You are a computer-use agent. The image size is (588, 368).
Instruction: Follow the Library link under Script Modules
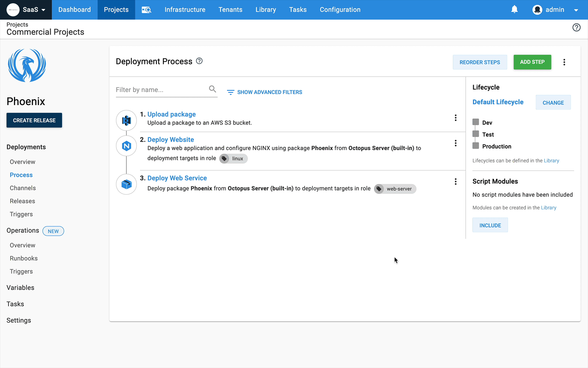[548, 208]
